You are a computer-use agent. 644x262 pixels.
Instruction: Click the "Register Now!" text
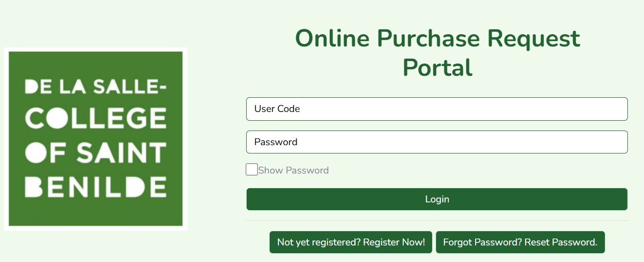click(x=394, y=242)
